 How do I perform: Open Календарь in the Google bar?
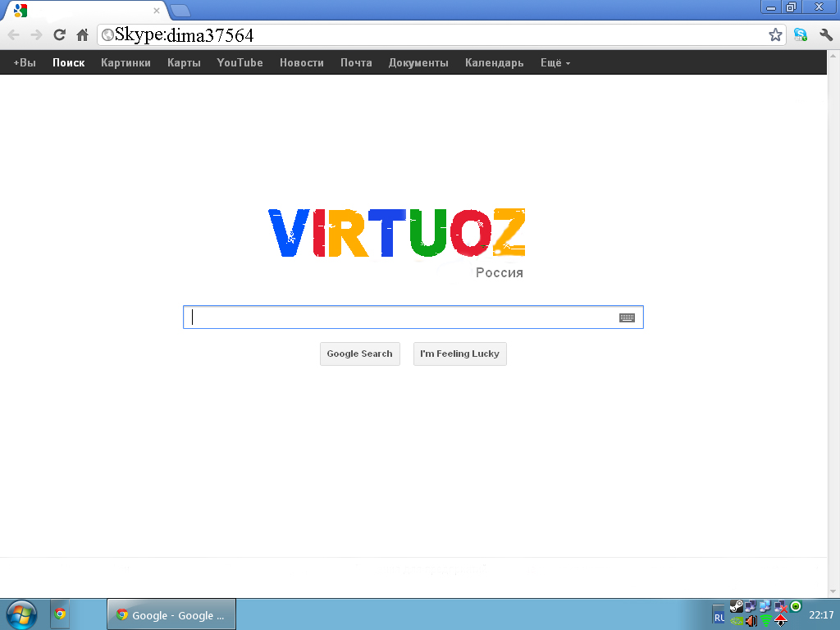495,62
